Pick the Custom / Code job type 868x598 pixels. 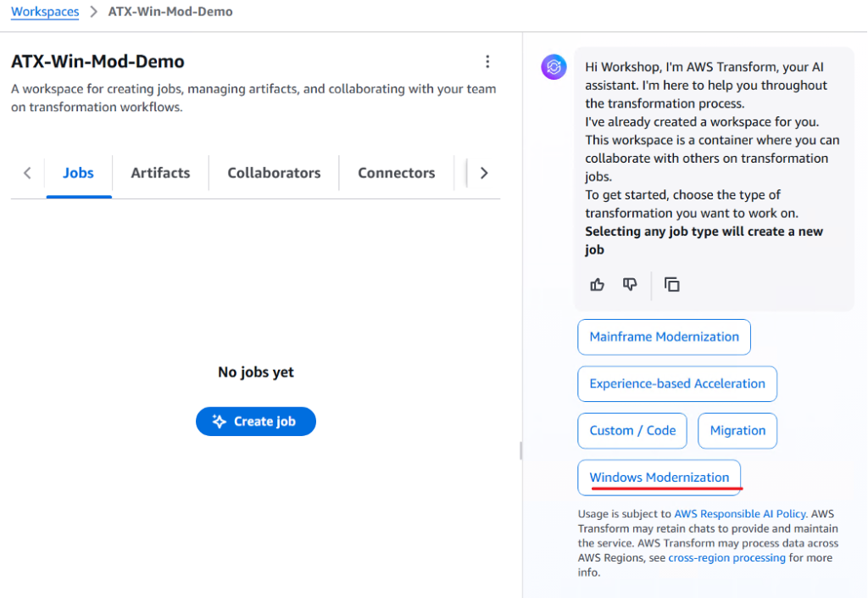coord(632,431)
